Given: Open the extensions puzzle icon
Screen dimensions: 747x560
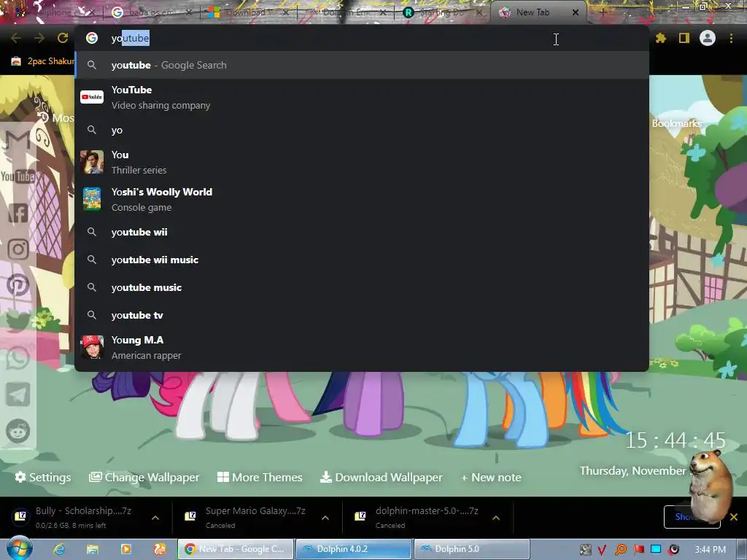Looking at the screenshot, I should (x=660, y=38).
